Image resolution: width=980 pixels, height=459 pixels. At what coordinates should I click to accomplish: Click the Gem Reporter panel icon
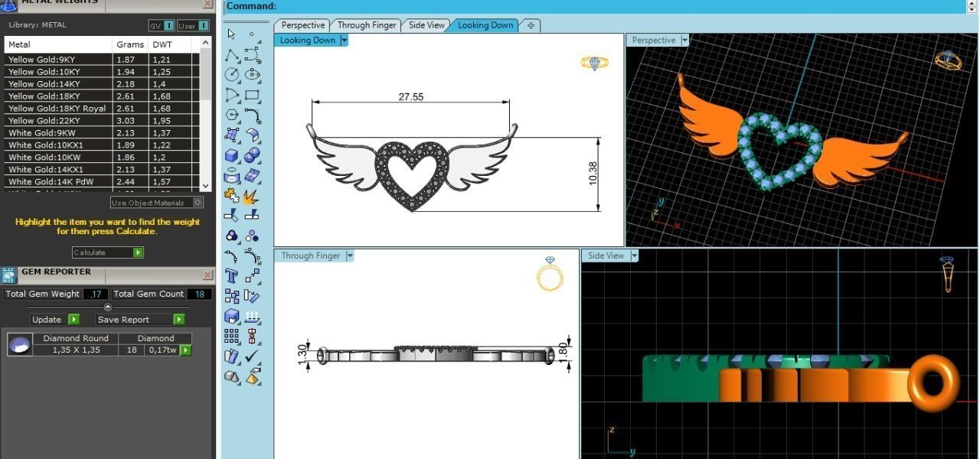click(9, 275)
